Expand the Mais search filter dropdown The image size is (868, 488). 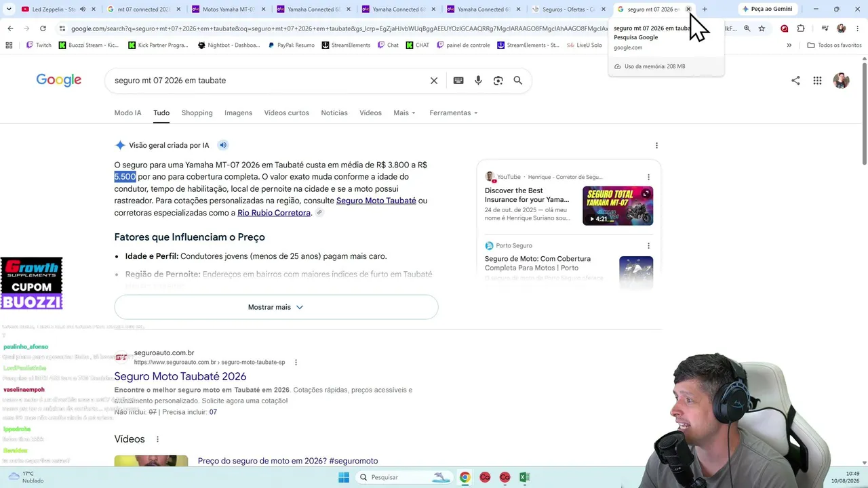pyautogui.click(x=404, y=113)
